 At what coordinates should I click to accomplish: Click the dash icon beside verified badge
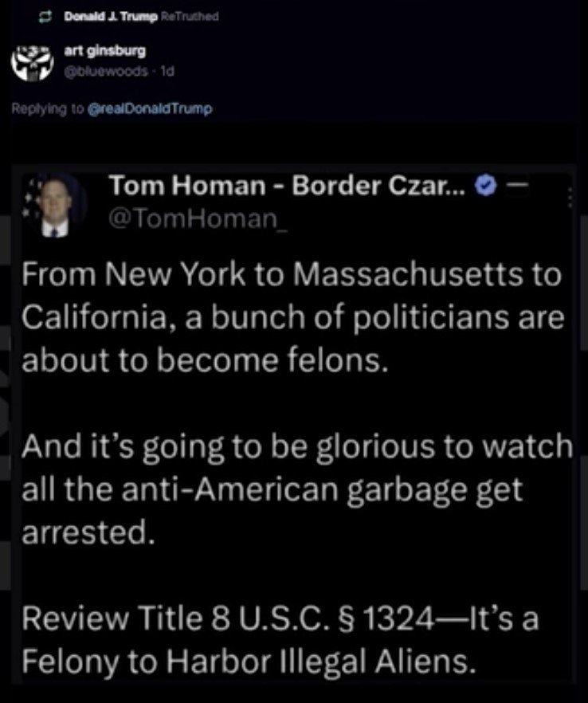(517, 183)
